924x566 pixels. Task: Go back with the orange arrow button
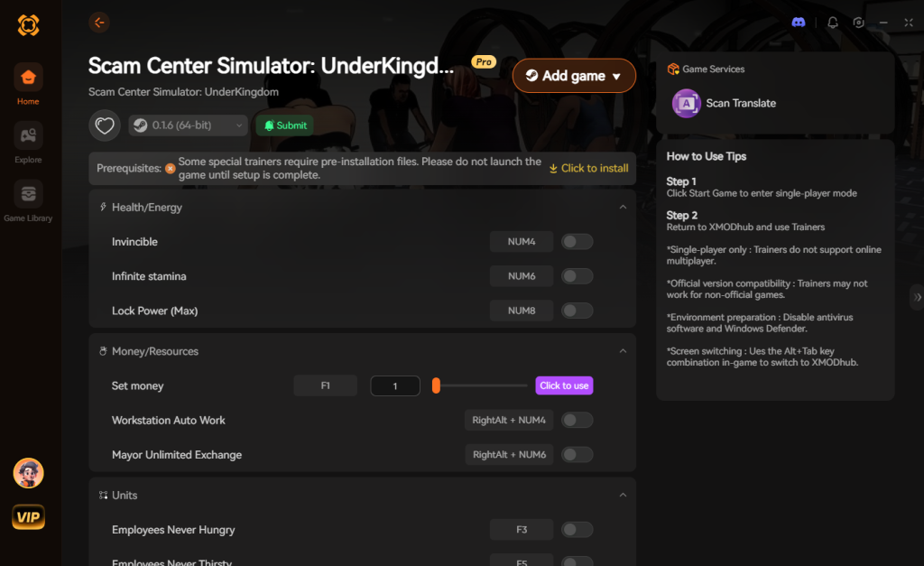click(99, 23)
